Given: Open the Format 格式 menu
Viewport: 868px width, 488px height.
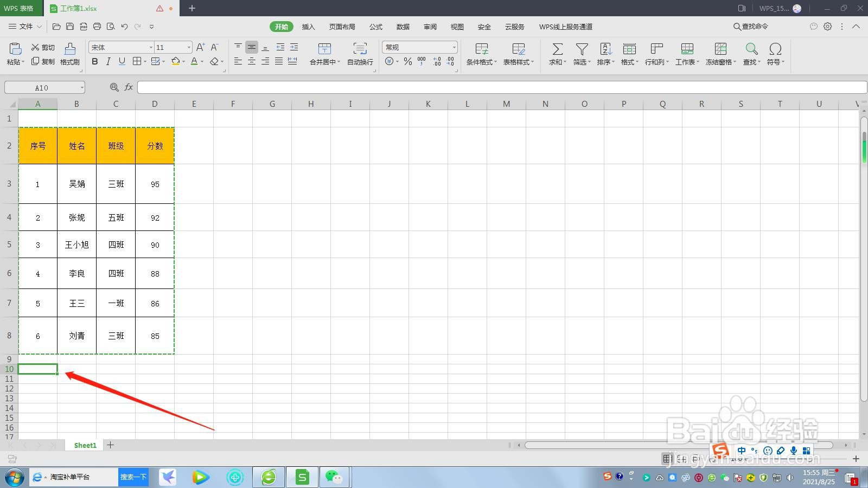Looking at the screenshot, I should point(629,54).
